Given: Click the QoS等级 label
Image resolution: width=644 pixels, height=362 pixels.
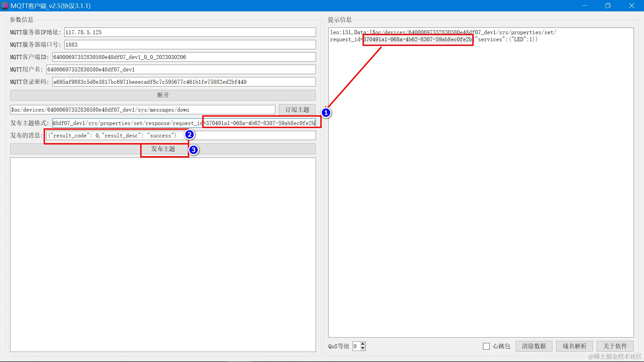Looking at the screenshot, I should tap(339, 346).
